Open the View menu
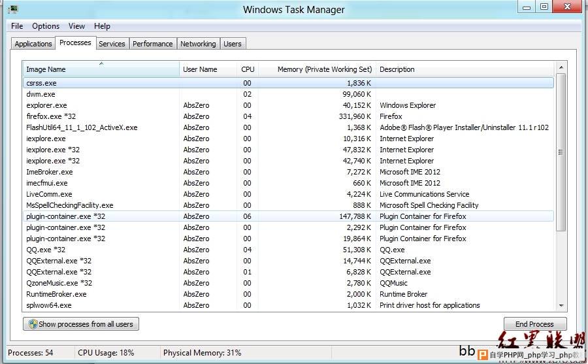 pos(76,26)
